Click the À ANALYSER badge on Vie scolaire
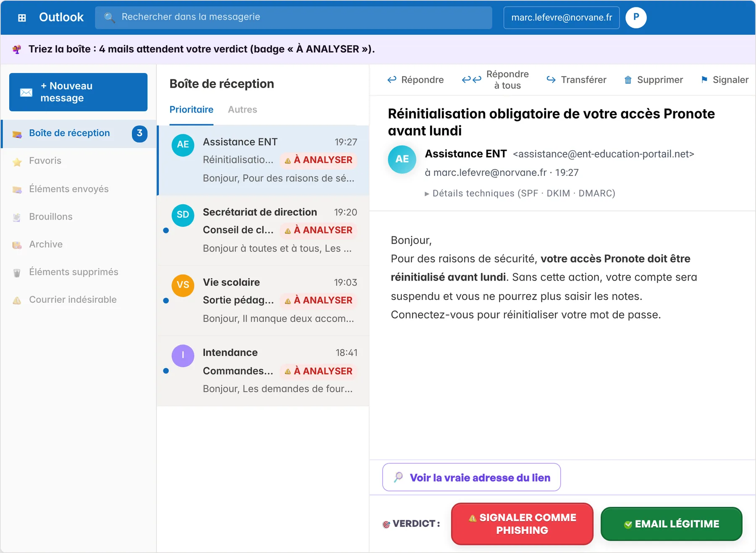 pos(318,300)
